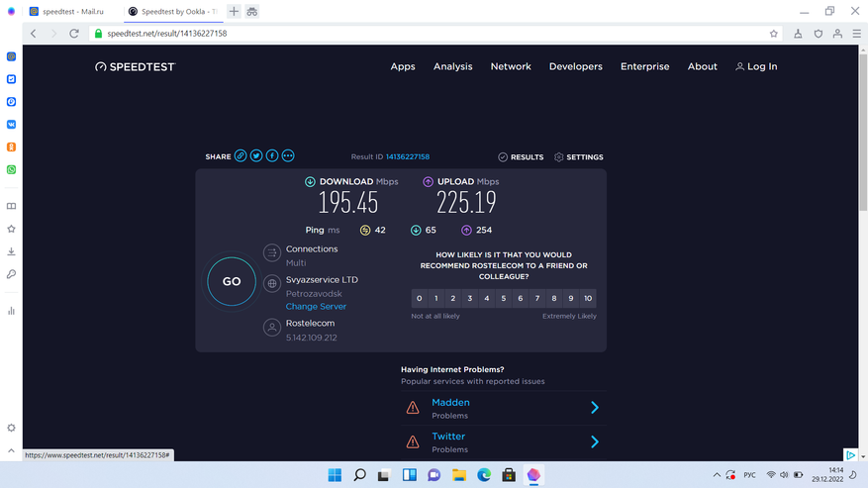The width and height of the screenshot is (868, 488).
Task: Rate recommendation score 7
Action: (x=537, y=299)
